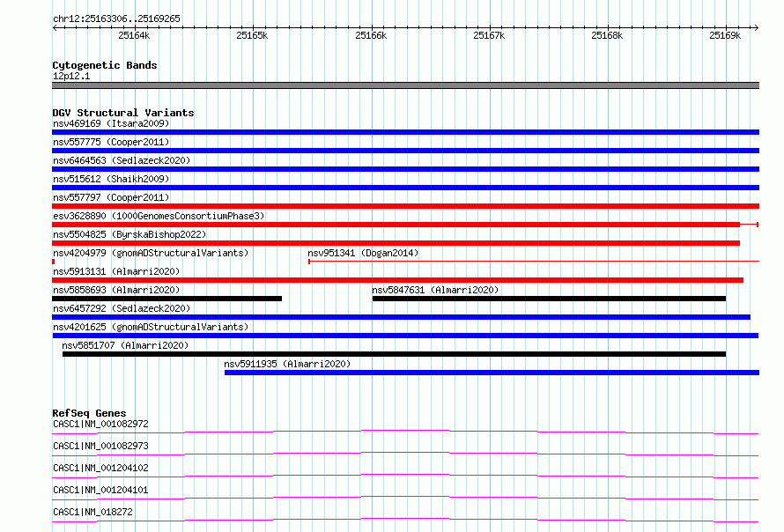
Task: Click the 25168k ruler mark
Action: click(607, 35)
